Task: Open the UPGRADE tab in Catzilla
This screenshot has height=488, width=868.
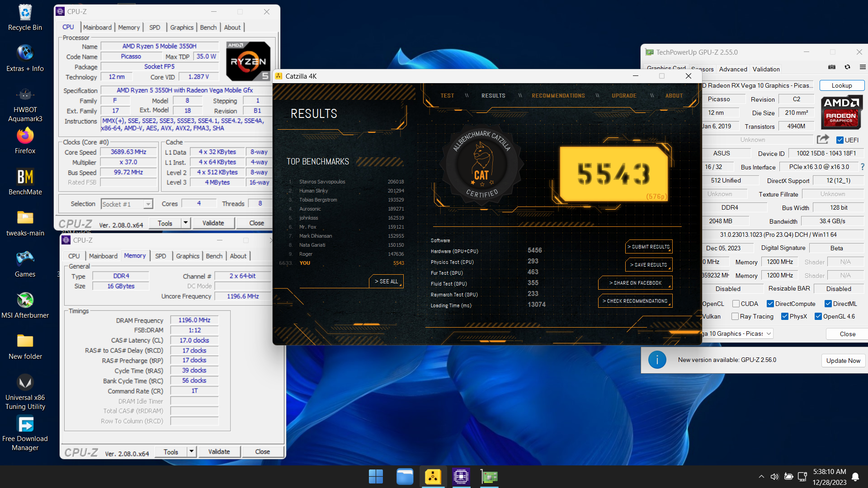Action: tap(624, 96)
